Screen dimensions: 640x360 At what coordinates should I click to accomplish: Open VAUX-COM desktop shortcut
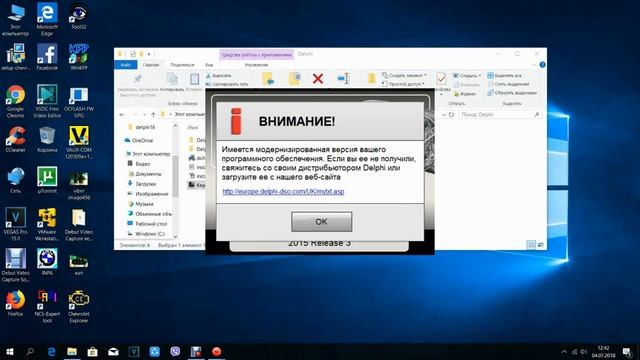point(78,142)
